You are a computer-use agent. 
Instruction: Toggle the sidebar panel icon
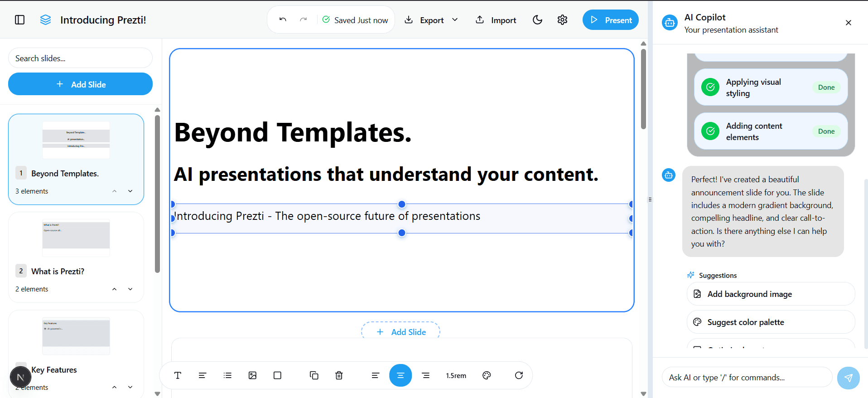tap(20, 20)
